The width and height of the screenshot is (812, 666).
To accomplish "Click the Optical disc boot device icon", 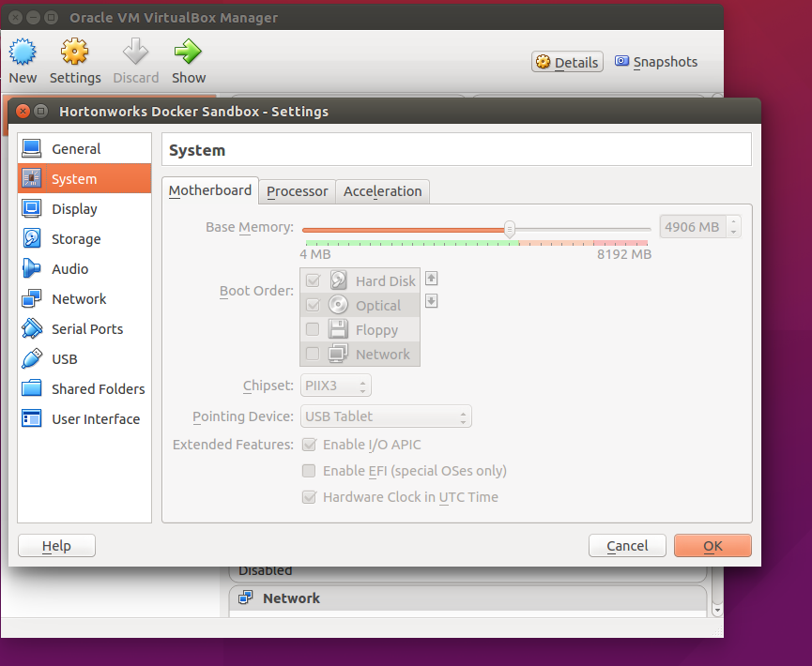I will pyautogui.click(x=338, y=304).
